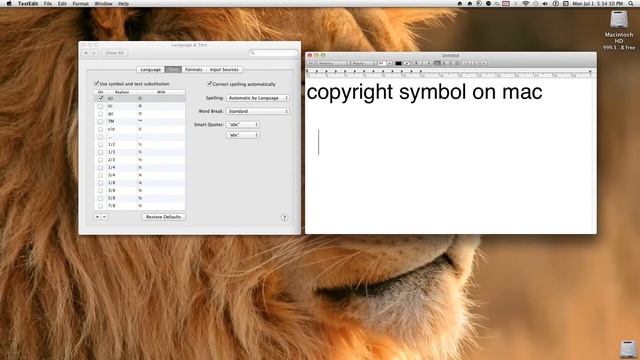Viewport: 640px width, 360px height.
Task: Open the typeface style dropdown in TextEdit
Action: click(363, 63)
